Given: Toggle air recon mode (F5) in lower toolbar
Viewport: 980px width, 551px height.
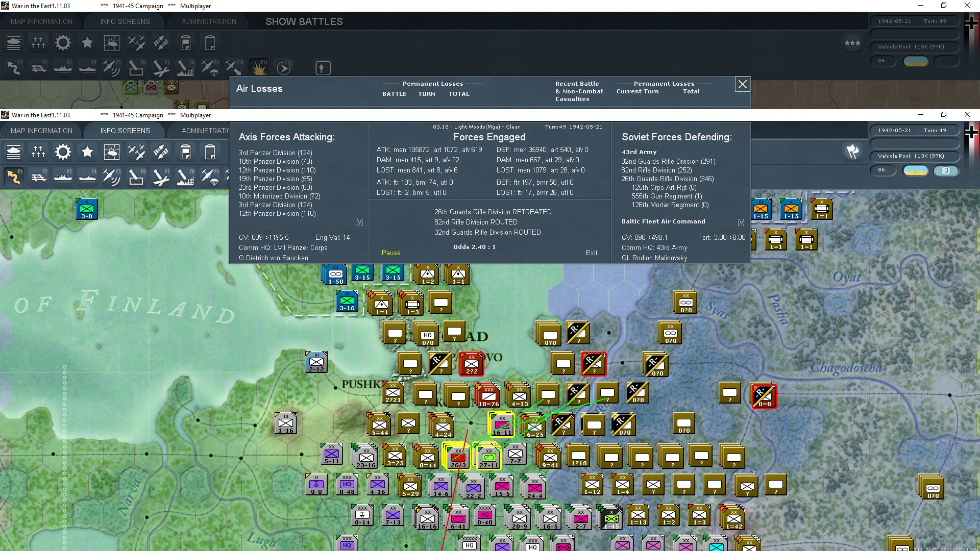Looking at the screenshot, I should click(111, 177).
